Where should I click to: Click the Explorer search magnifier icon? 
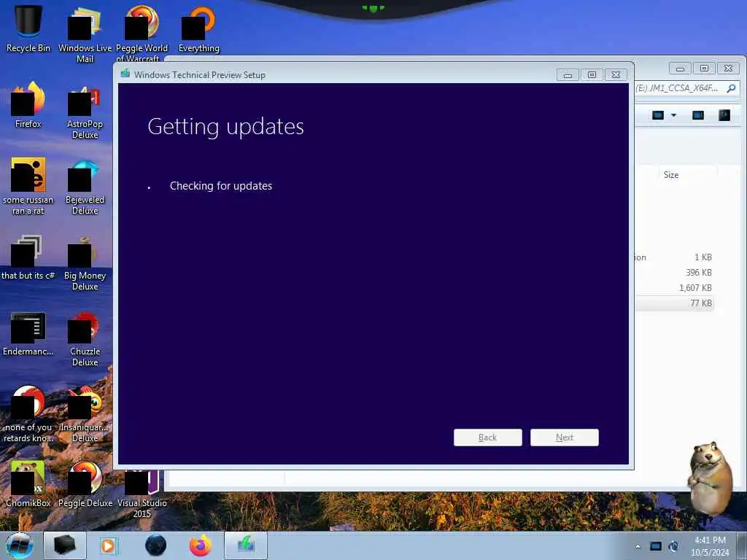tap(731, 88)
